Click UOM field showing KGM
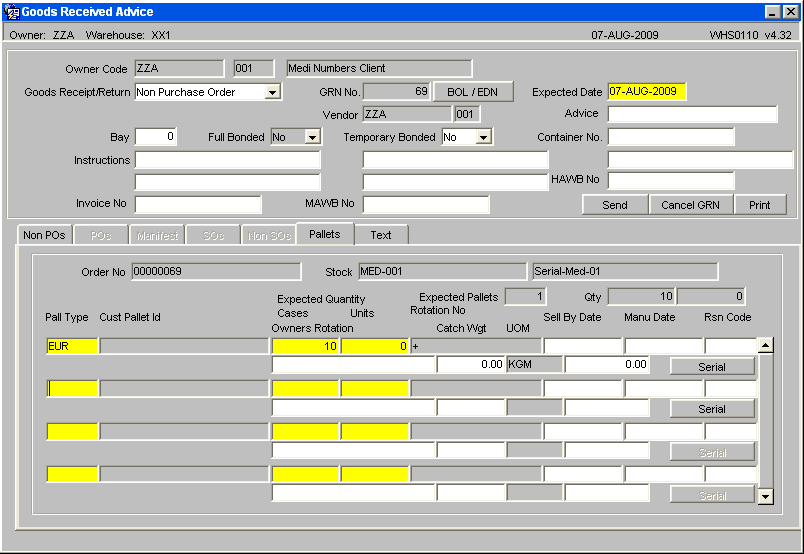Viewport: 804px width, 554px height. pyautogui.click(x=534, y=364)
